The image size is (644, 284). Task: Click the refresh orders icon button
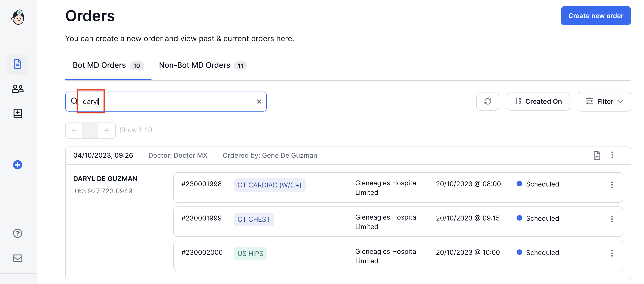click(487, 102)
